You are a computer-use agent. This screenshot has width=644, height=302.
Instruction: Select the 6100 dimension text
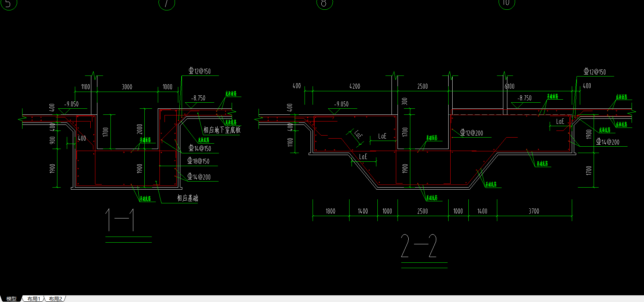pyautogui.click(x=510, y=86)
